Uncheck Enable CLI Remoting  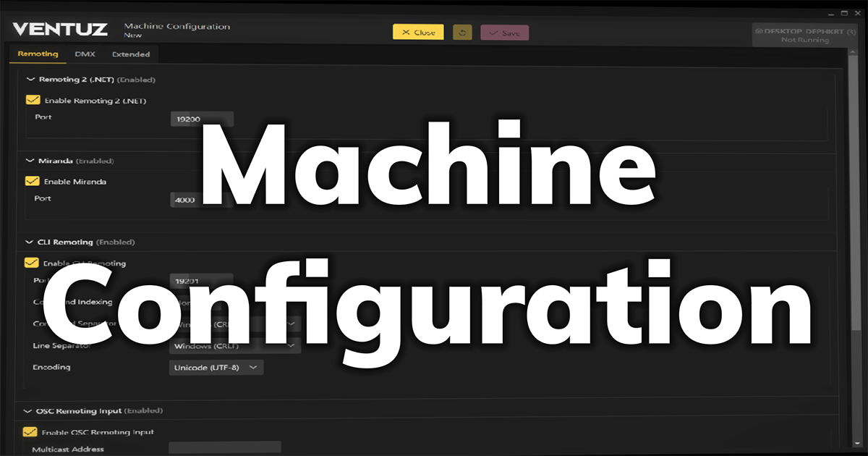click(32, 263)
